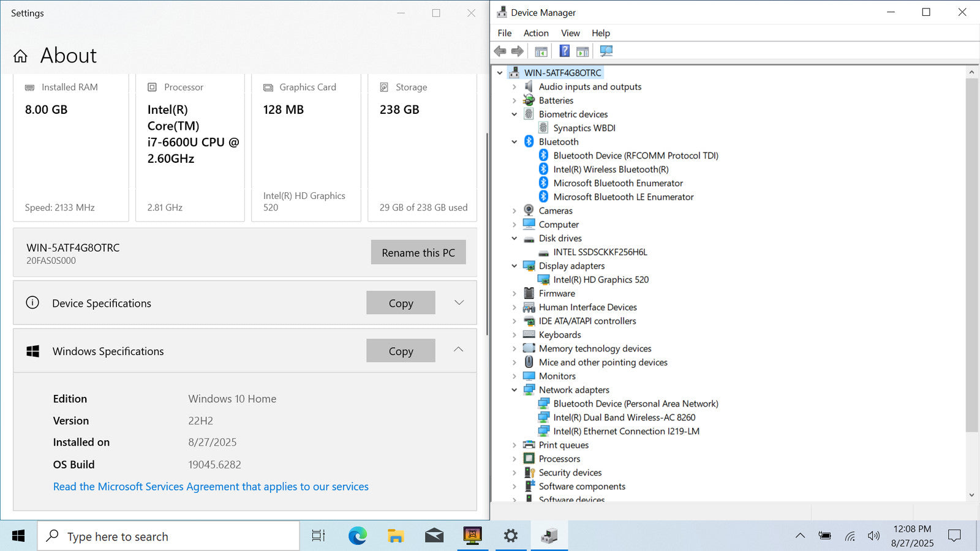Expand the Device Specifications section chevron
The height and width of the screenshot is (551, 980).
[459, 302]
